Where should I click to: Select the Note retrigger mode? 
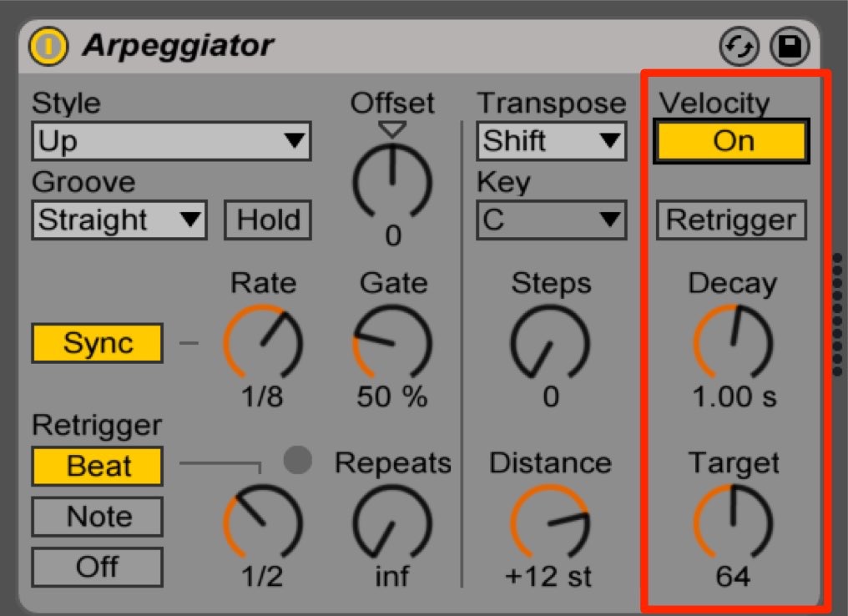click(x=98, y=517)
